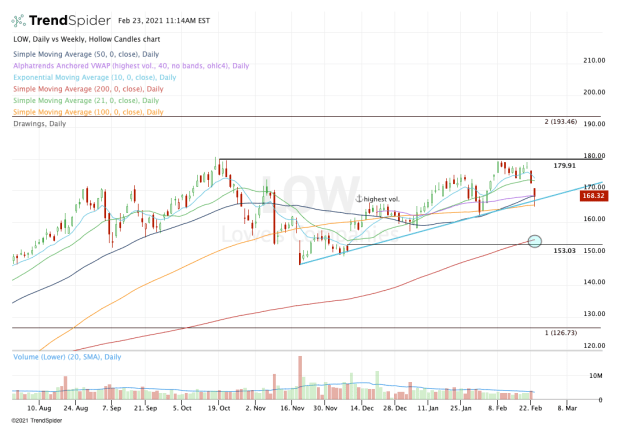Click the '2 (193.46)' extension level label
The width and height of the screenshot is (620, 426).
coord(561,121)
